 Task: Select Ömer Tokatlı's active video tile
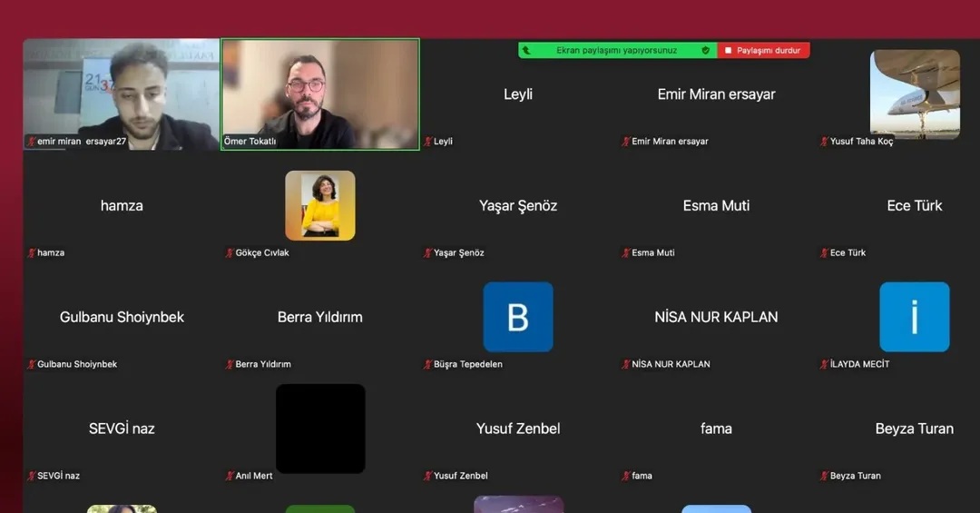click(x=320, y=94)
